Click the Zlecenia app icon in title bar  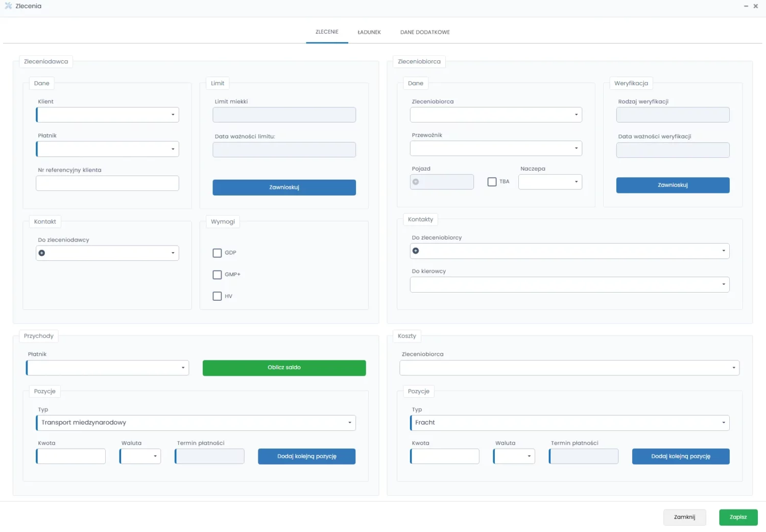(x=8, y=6)
